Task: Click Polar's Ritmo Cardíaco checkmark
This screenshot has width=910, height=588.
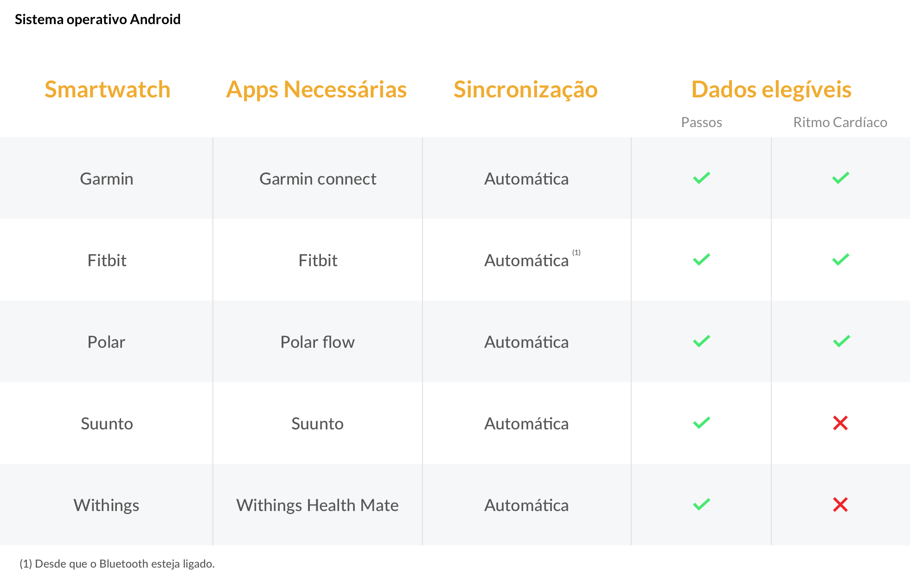Action: click(841, 341)
